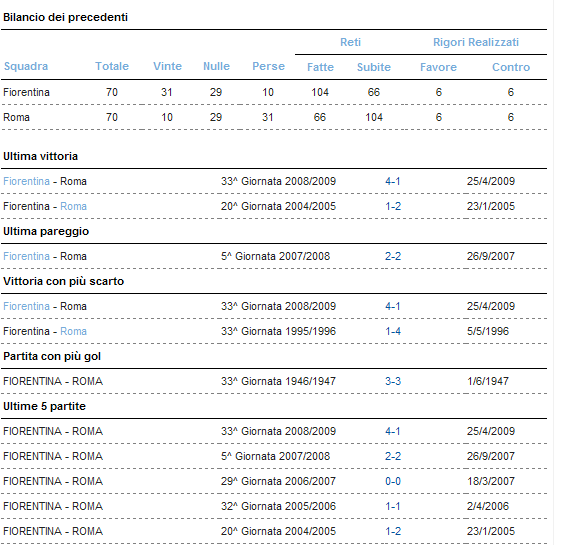Click 33^ Giornata 1946/1947 text

coord(278,381)
